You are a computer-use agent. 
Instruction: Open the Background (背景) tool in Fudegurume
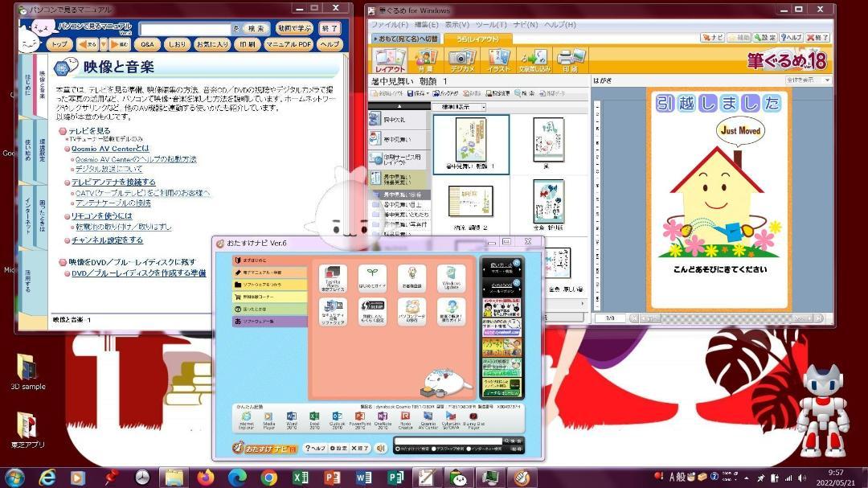pos(426,60)
